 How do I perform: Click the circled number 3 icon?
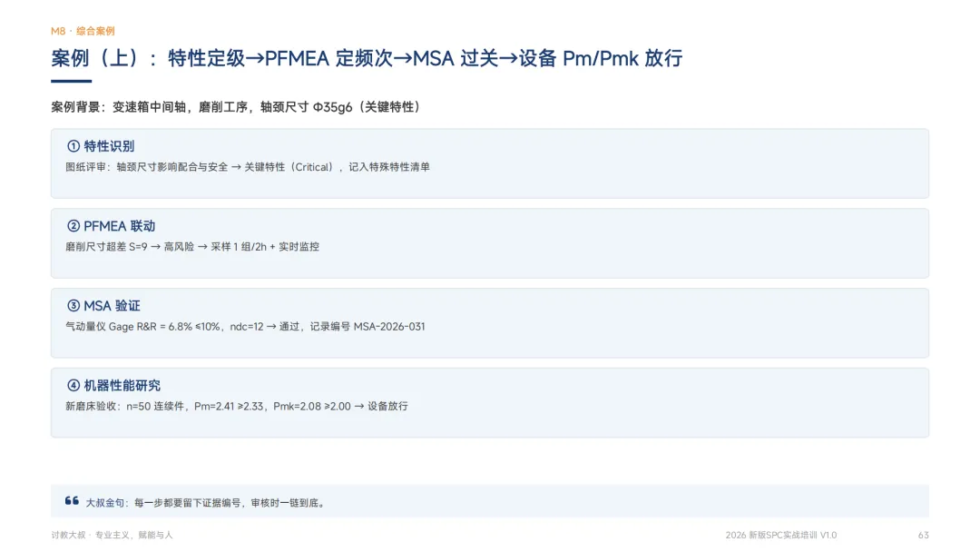point(73,306)
